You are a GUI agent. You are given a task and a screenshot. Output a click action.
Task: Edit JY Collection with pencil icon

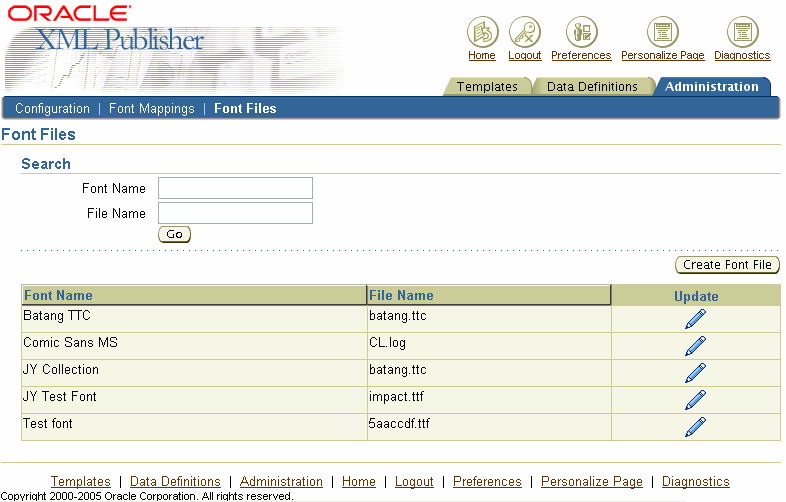(695, 373)
